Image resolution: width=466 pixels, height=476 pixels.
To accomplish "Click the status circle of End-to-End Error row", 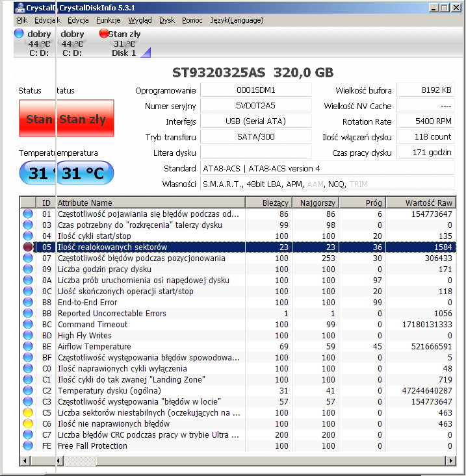I will [x=28, y=302].
